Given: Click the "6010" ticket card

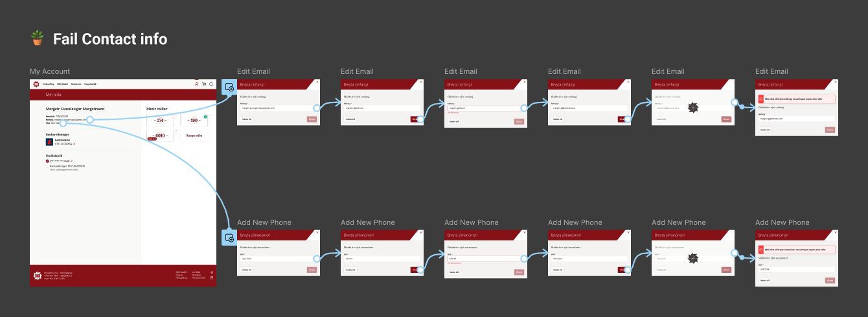Looking at the screenshot, I should tap(160, 136).
